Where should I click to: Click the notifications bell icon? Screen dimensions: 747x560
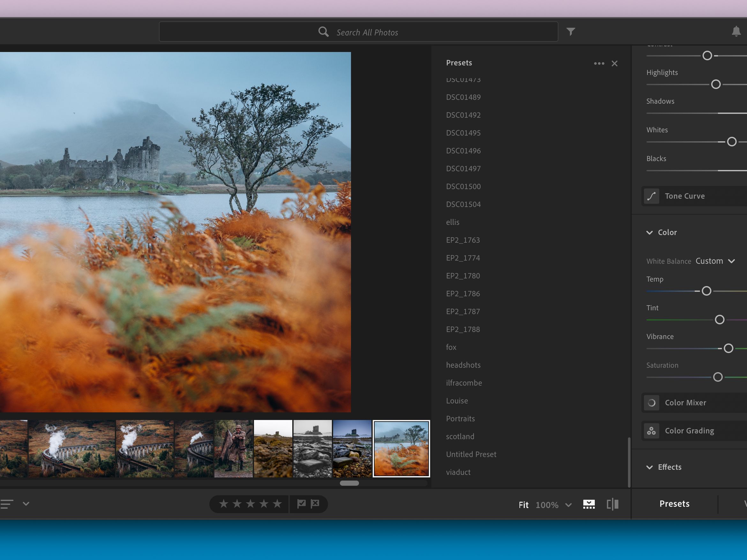(736, 32)
